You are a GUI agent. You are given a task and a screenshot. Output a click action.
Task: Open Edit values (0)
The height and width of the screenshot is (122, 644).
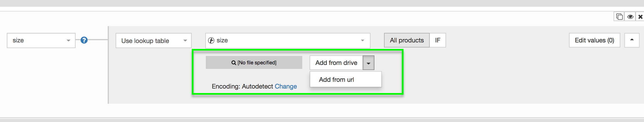tap(594, 40)
